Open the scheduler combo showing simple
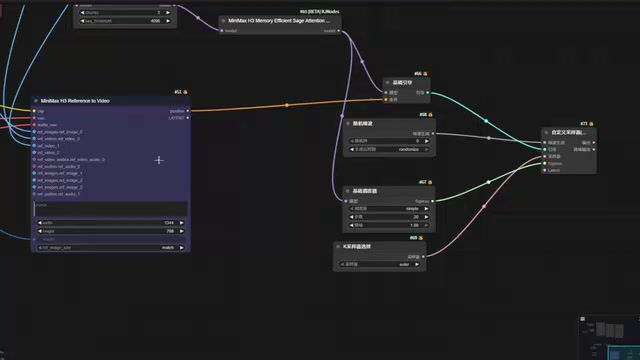Screen dimensions: 640x360 [389, 209]
